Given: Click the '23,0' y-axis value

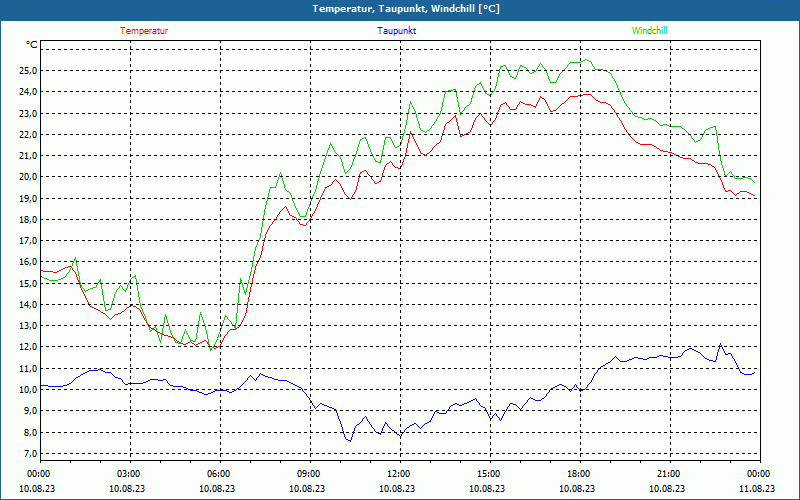Looking at the screenshot, I should pos(28,113).
